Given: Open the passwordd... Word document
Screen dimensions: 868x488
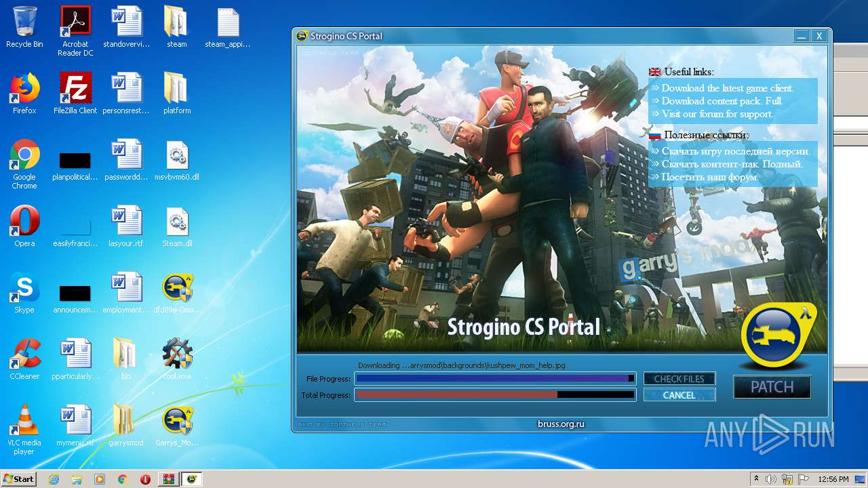Looking at the screenshot, I should [126, 160].
